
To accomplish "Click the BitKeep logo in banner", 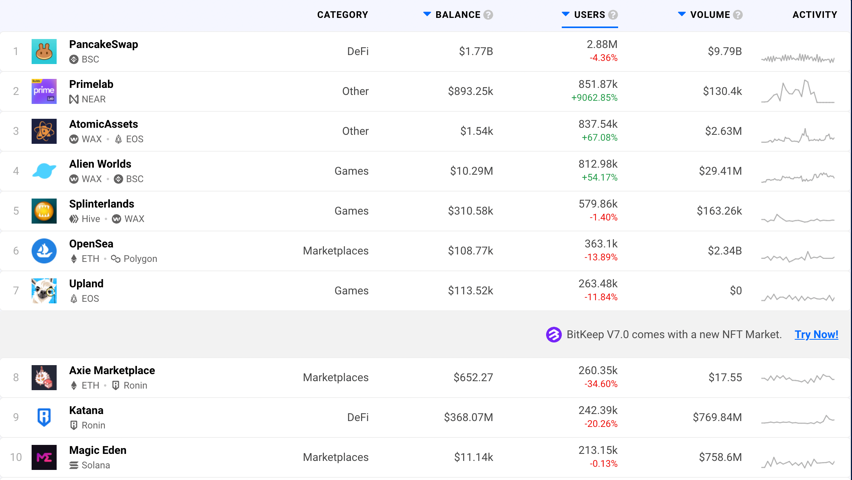I will [x=553, y=335].
